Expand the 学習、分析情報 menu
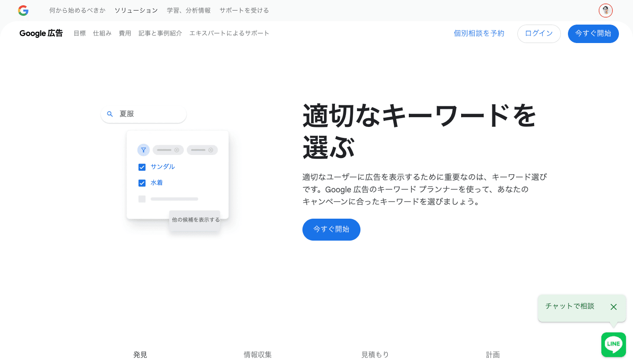This screenshot has width=633, height=364. [x=189, y=10]
